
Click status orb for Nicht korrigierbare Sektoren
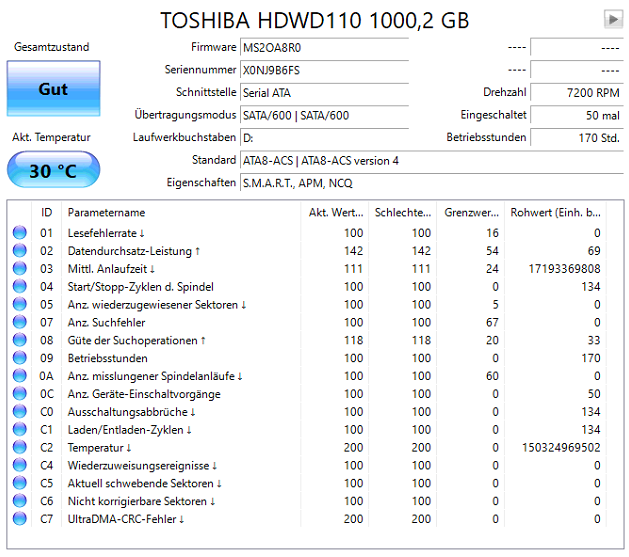pos(19,501)
